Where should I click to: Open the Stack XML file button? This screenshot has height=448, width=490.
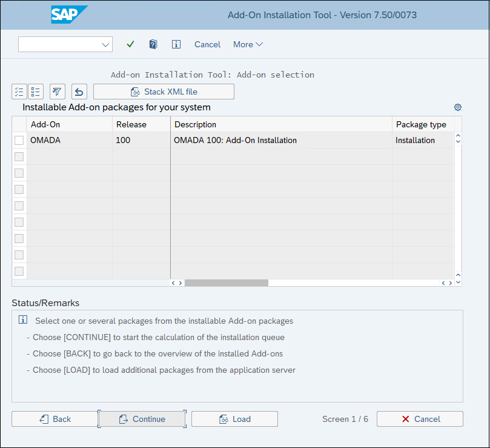pos(164,92)
